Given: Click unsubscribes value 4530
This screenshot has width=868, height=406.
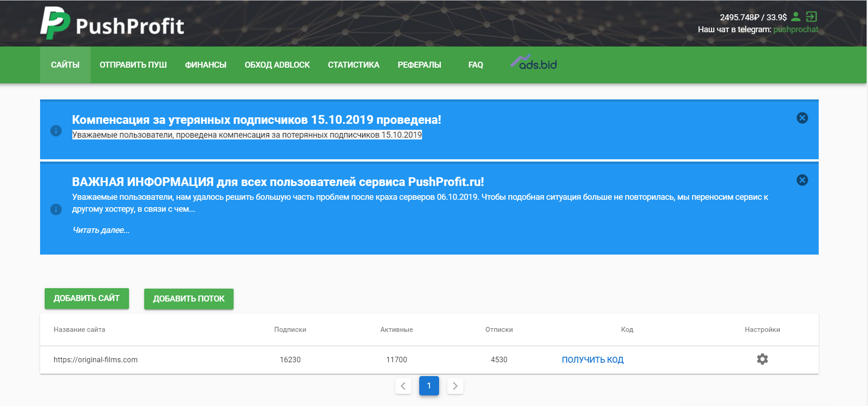Looking at the screenshot, I should (499, 360).
